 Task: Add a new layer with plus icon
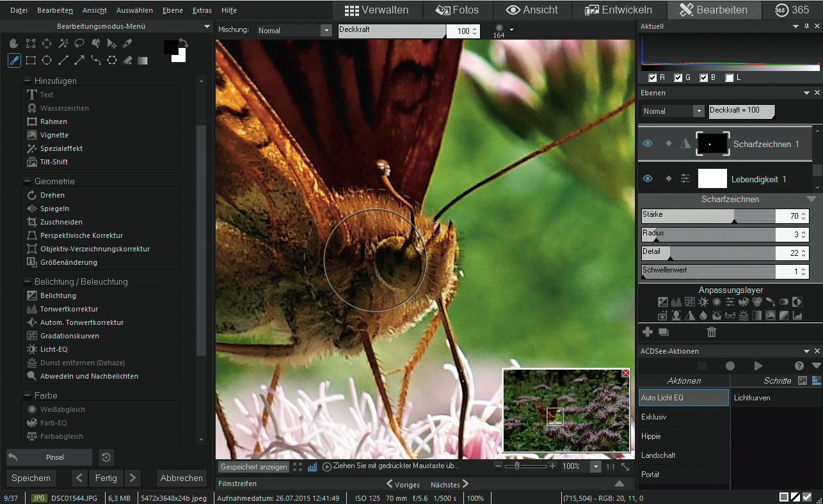click(648, 332)
